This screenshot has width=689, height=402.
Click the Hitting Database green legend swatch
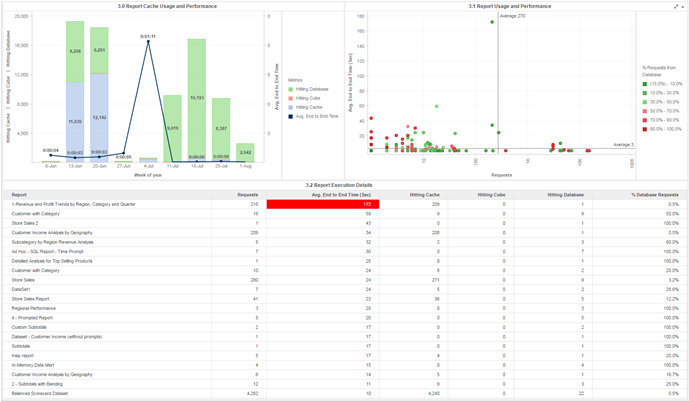click(x=290, y=89)
